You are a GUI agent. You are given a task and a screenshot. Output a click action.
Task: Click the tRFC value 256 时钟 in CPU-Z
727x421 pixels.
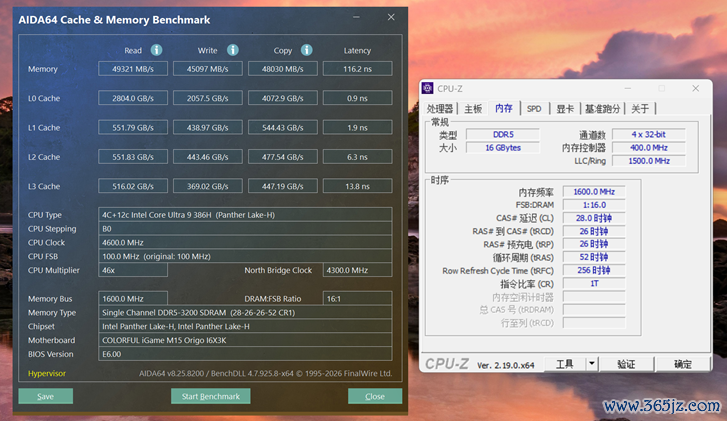(x=594, y=270)
